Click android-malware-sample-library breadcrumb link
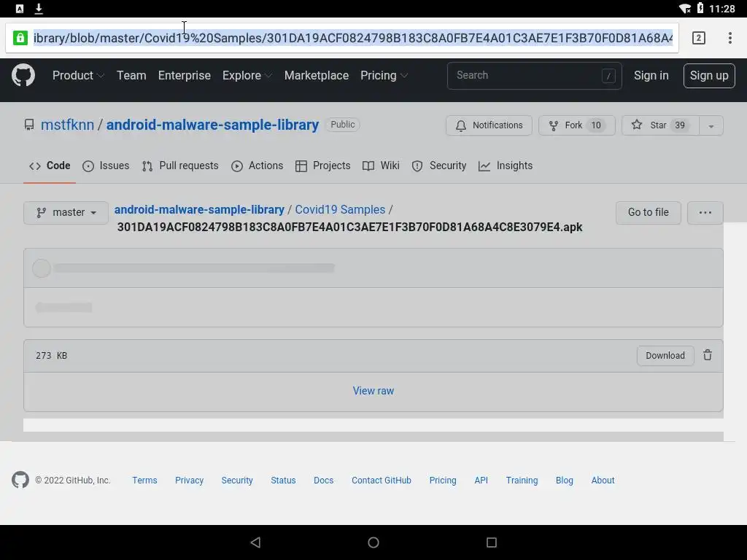The width and height of the screenshot is (747, 560). (199, 209)
